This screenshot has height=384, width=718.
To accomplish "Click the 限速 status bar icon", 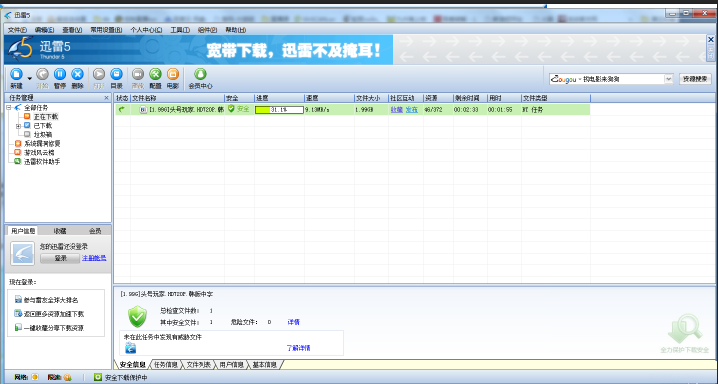I will 68,378.
